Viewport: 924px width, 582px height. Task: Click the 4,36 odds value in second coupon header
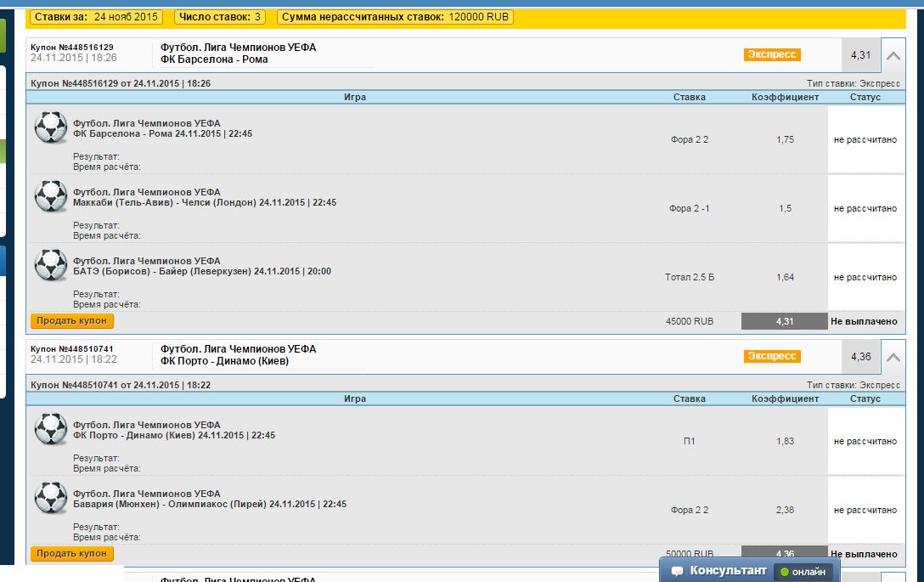(x=860, y=357)
